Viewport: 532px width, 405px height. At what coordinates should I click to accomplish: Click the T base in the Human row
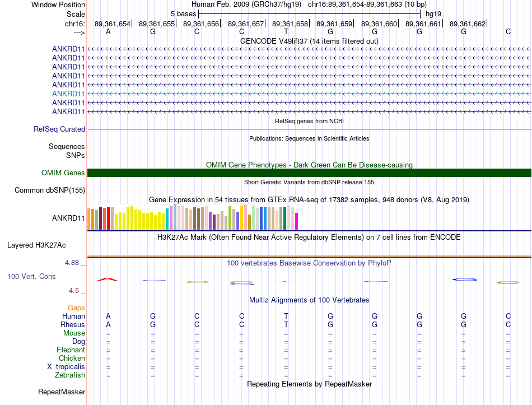pyautogui.click(x=286, y=316)
